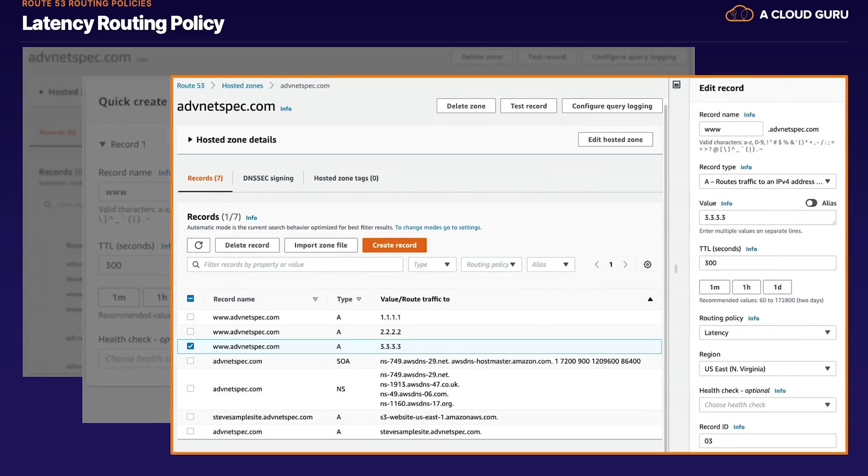Click Info link beside Routing policy label
The image size is (868, 476).
(x=754, y=319)
